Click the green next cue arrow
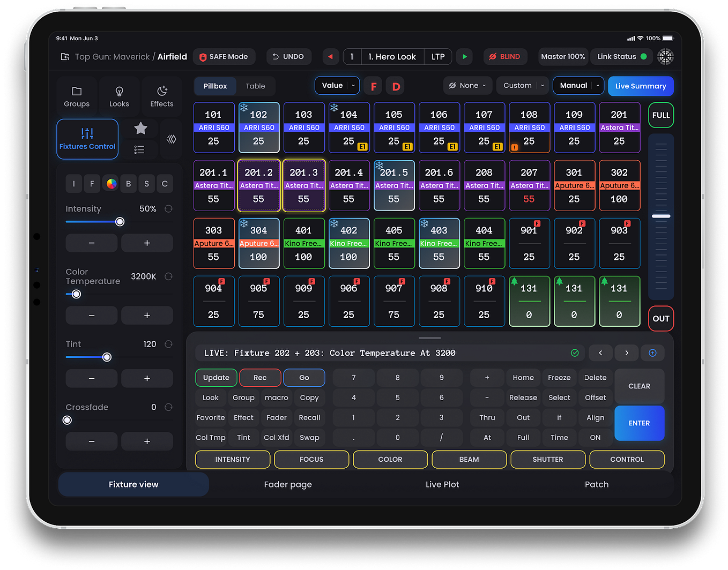Screen dimensions: 728x570 (x=464, y=57)
